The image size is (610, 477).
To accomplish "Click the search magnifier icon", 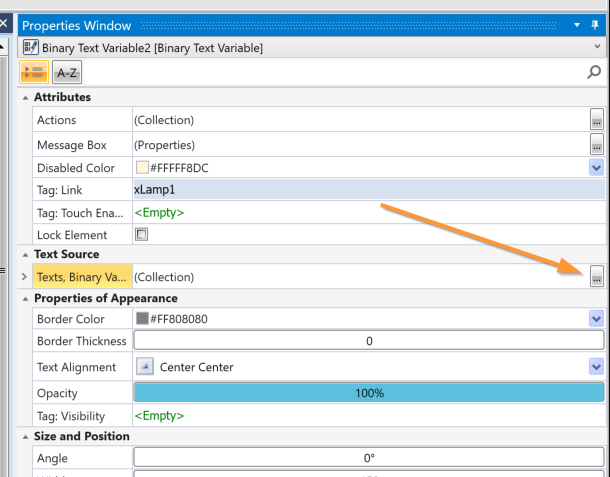I will (x=595, y=72).
